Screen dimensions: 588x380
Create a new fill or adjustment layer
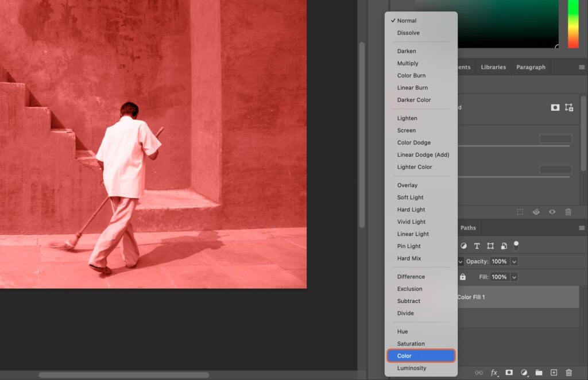click(524, 372)
